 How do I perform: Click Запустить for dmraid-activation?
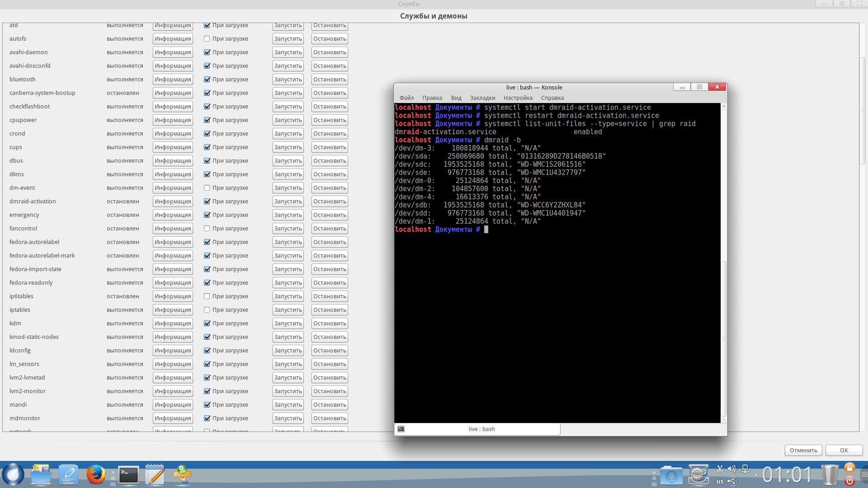pyautogui.click(x=288, y=202)
